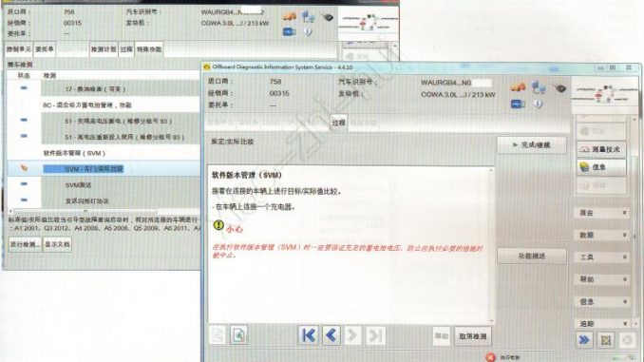Click the grayed-out forward arrow button
This screenshot has height=362, width=644.
coord(352,335)
